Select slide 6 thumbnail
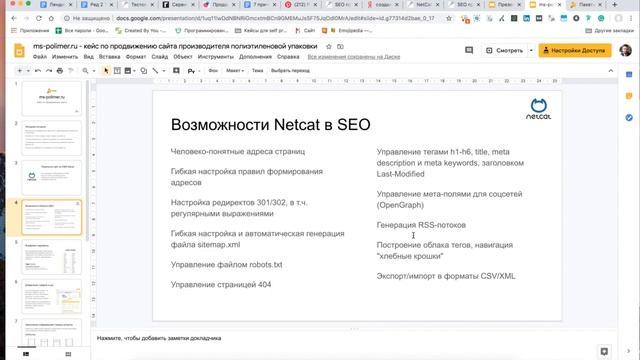640x360 pixels. [51, 296]
